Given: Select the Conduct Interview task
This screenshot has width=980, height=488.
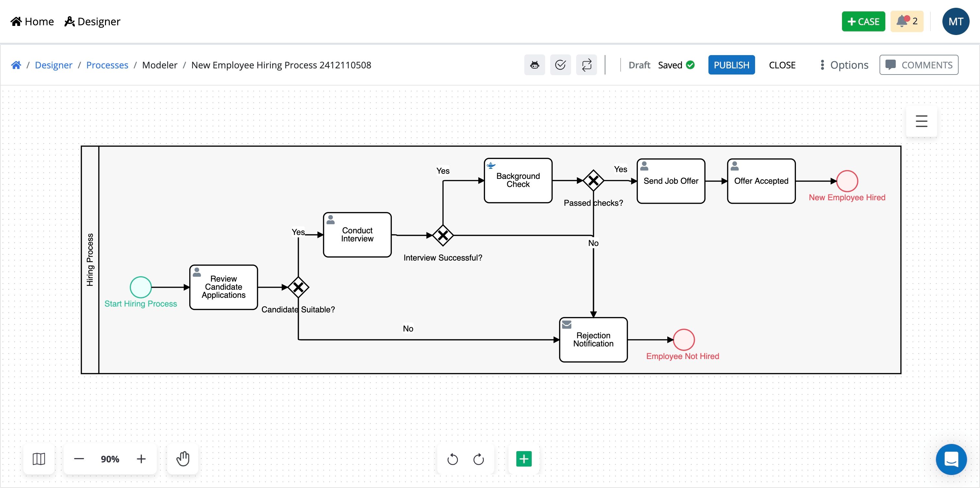Looking at the screenshot, I should (357, 235).
